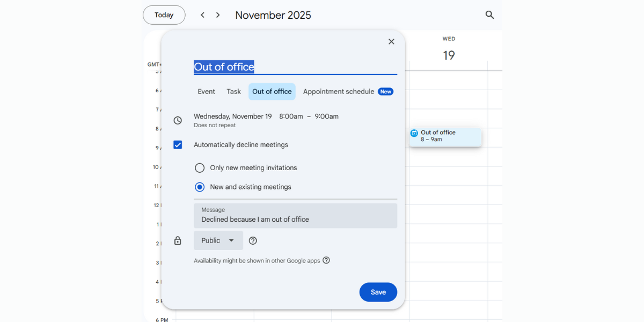644x322 pixels.
Task: Click the lock icon next to visibility setting
Action: point(178,240)
